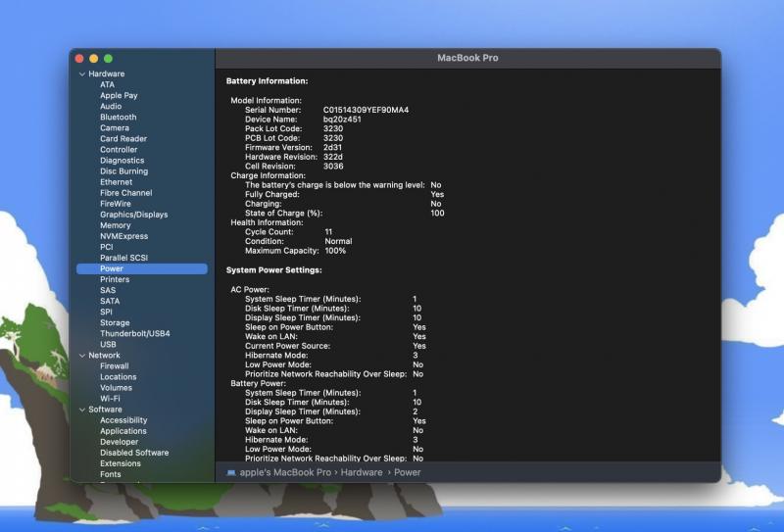Select Accessibility under Software
784x532 pixels.
tap(123, 420)
